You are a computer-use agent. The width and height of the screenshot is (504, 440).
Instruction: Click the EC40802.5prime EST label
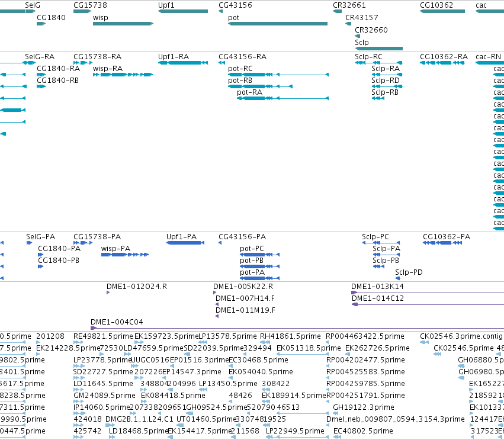pos(363,431)
